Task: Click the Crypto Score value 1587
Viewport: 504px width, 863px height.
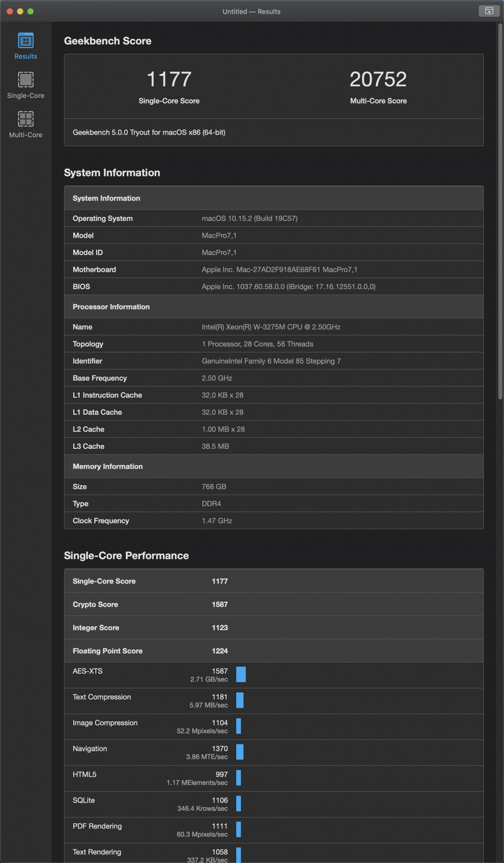Action: point(219,605)
